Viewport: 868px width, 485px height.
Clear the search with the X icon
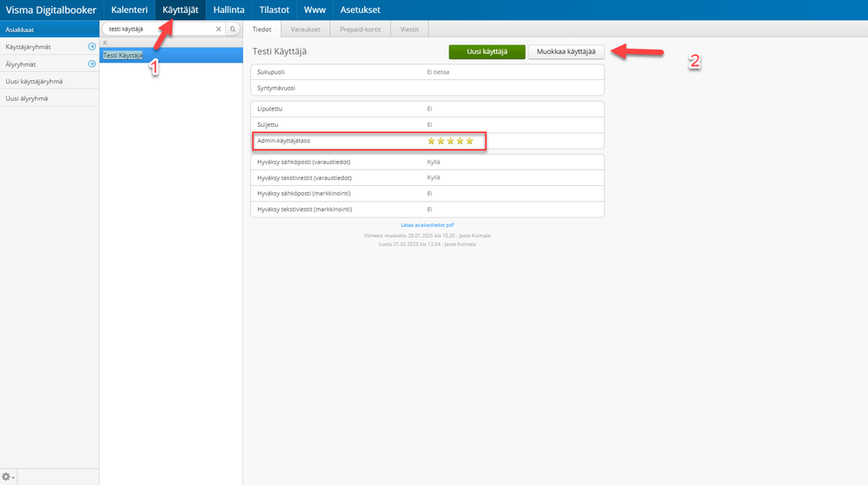219,29
